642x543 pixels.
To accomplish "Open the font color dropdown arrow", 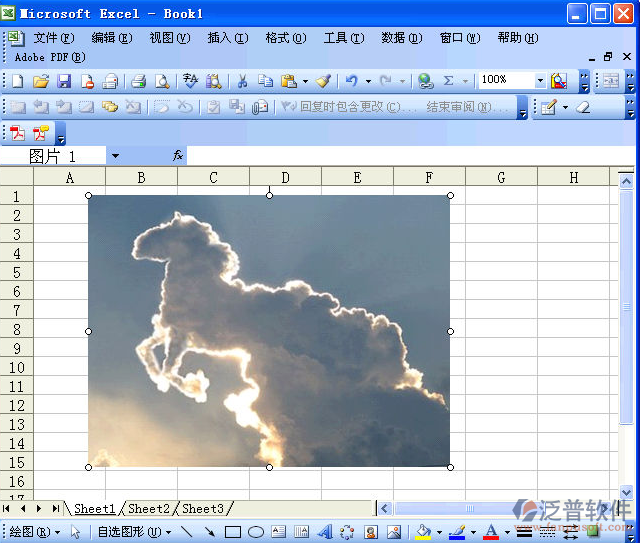I will 507,532.
